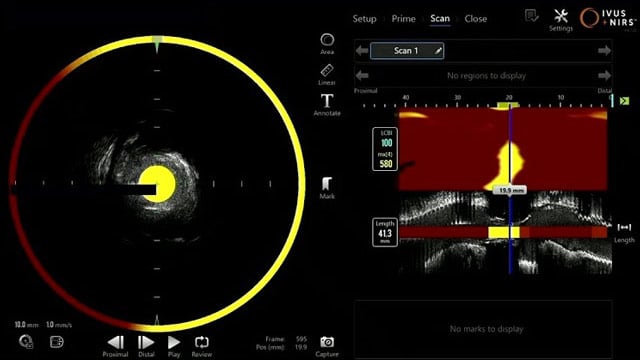Show the previous region with left arrow
Image resolution: width=640 pixels, height=360 pixels.
[x=362, y=76]
